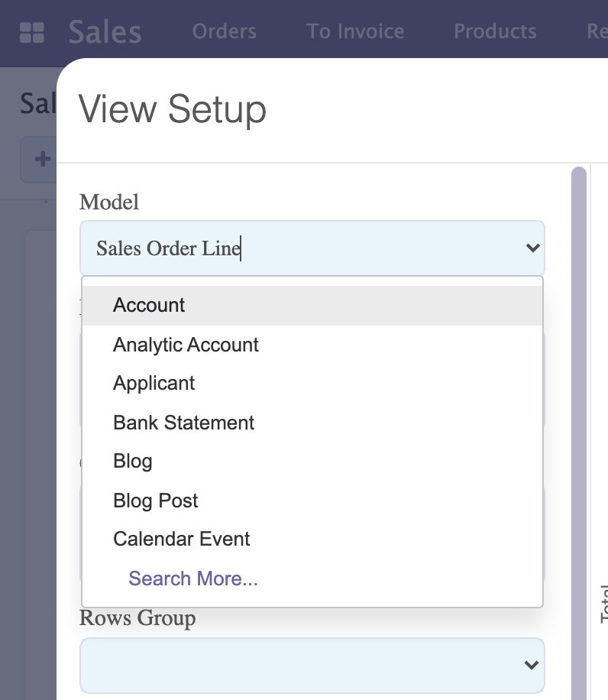Click the Search More... link
The image size is (608, 700).
[x=193, y=578]
